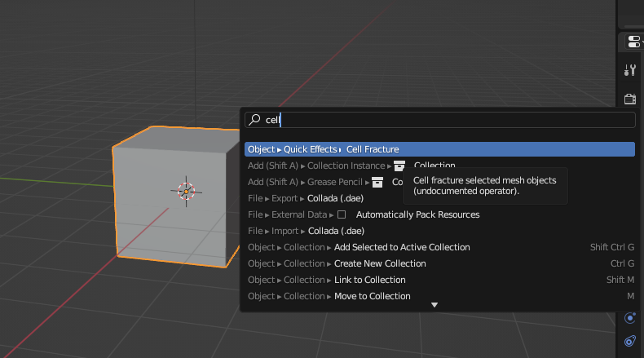Screen dimensions: 644x358
Task: Select Create New Collection entry
Action: tap(380, 263)
